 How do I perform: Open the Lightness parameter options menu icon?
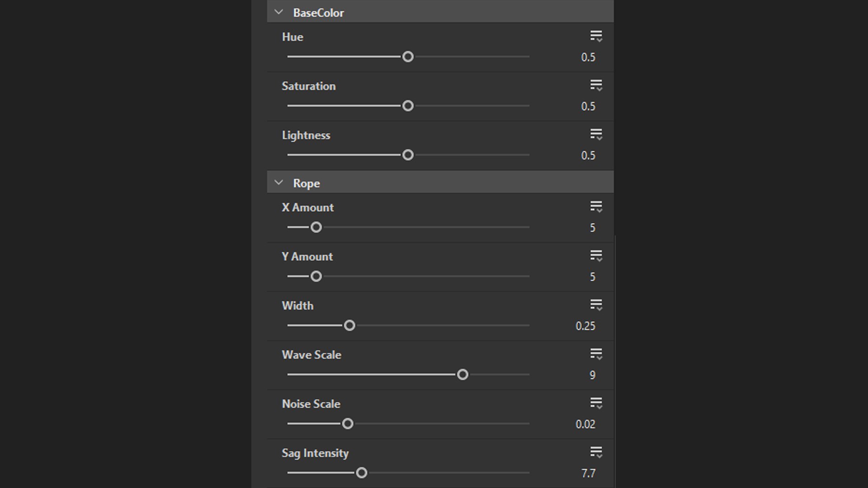[x=596, y=134]
